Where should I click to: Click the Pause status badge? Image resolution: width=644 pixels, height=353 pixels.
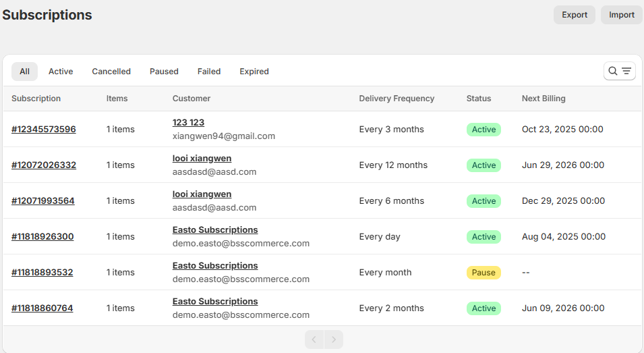click(x=484, y=273)
